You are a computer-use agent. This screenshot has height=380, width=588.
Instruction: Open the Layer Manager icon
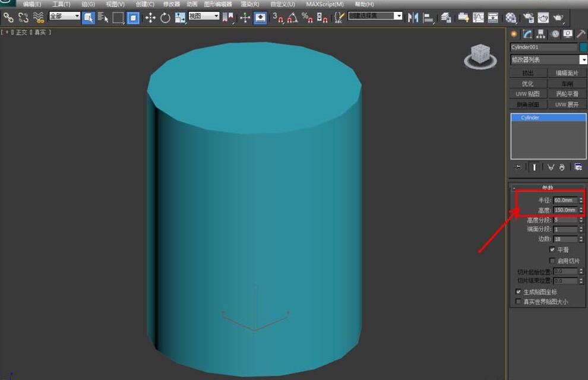(446, 18)
